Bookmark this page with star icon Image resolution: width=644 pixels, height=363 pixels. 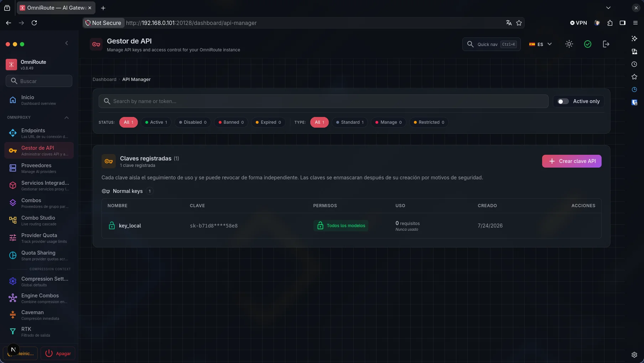pos(519,23)
